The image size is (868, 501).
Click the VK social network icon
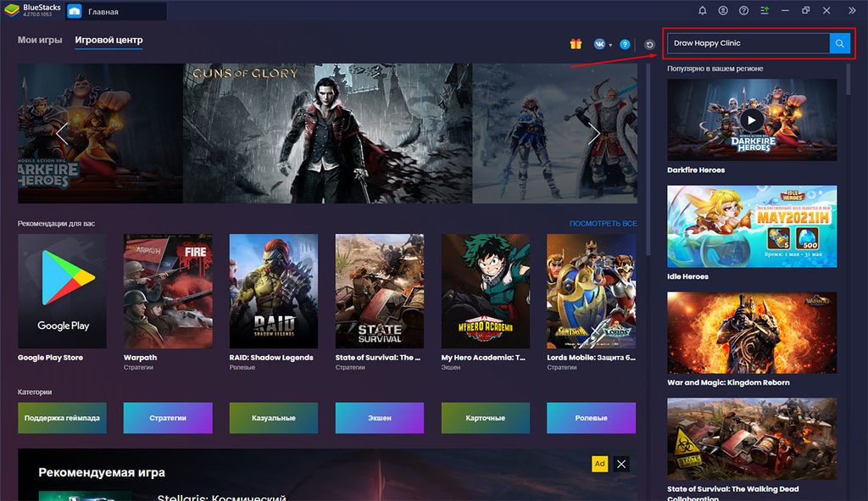[599, 44]
